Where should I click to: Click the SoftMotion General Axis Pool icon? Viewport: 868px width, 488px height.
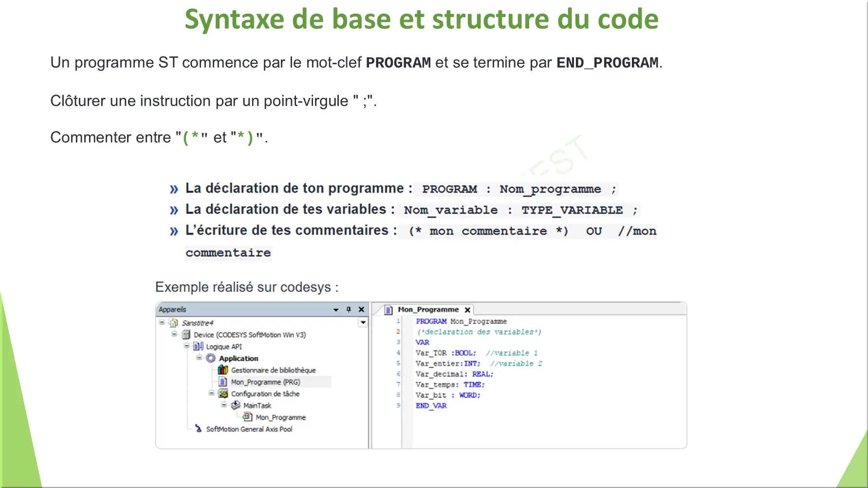198,429
